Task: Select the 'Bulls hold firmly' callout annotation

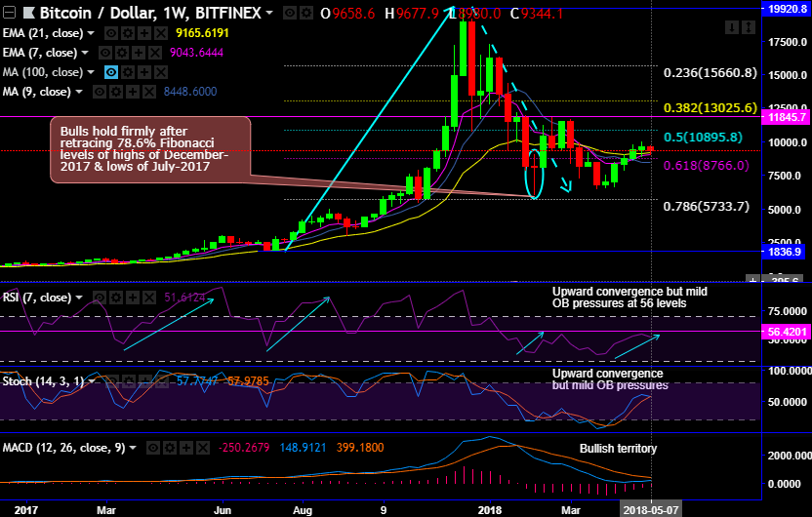Action: coord(150,149)
